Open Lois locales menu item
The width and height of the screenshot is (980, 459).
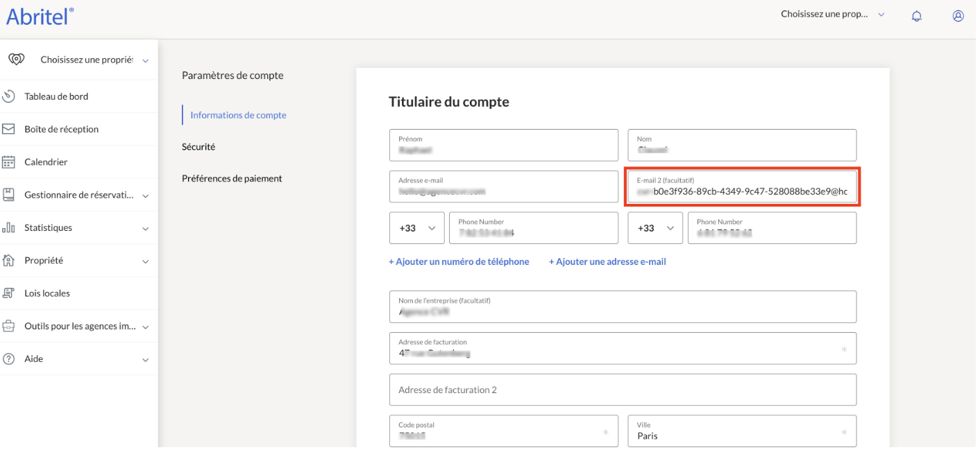[x=78, y=293]
